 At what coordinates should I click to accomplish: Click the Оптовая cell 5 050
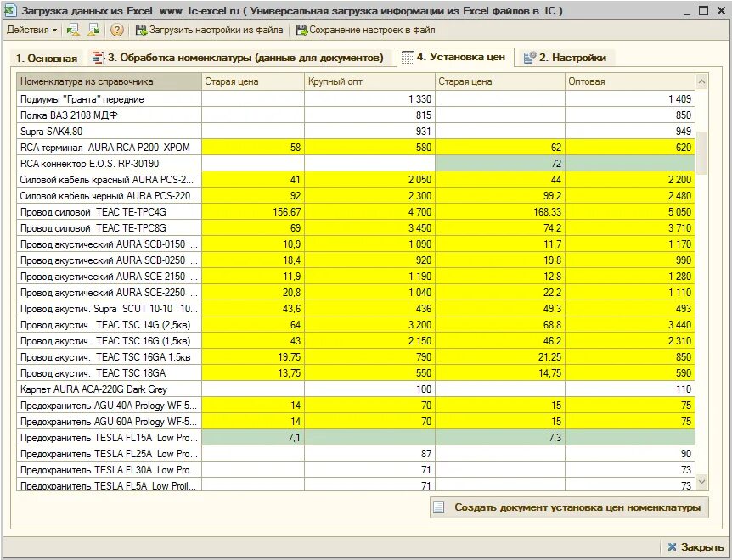(630, 211)
